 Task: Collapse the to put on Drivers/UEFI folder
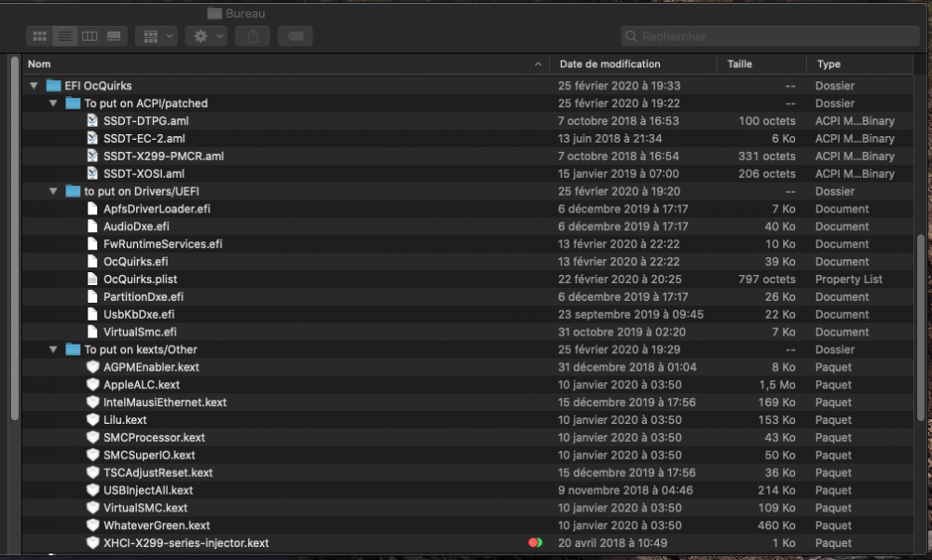(53, 191)
